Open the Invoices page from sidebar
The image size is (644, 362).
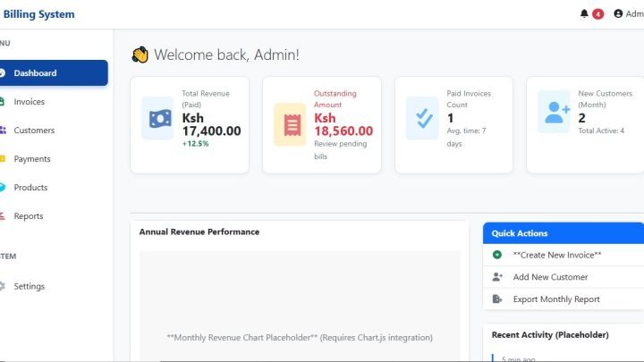coord(29,102)
